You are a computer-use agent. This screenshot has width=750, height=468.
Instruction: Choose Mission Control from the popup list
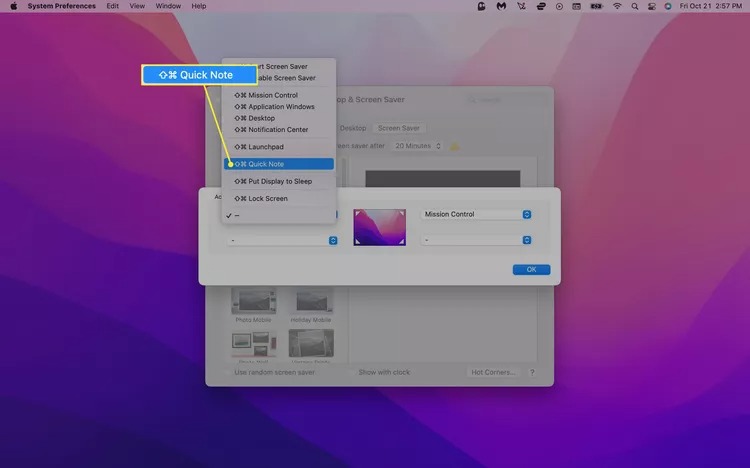click(279, 95)
